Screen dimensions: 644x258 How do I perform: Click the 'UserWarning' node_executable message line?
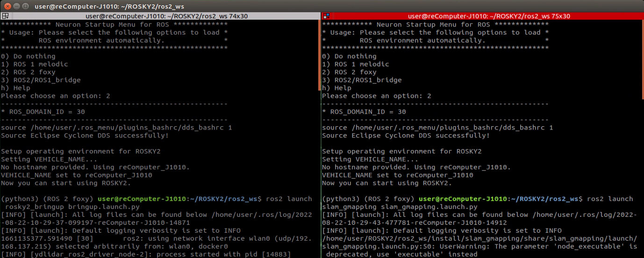point(479,246)
